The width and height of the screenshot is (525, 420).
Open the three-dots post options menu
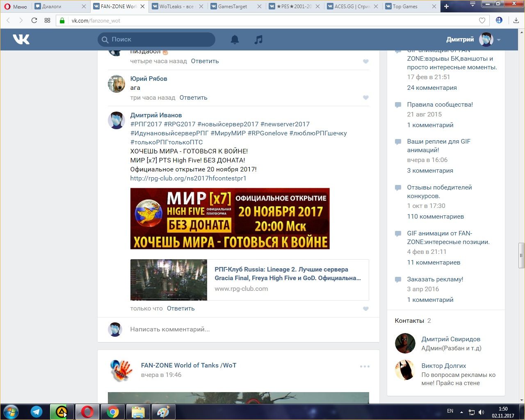tap(365, 366)
